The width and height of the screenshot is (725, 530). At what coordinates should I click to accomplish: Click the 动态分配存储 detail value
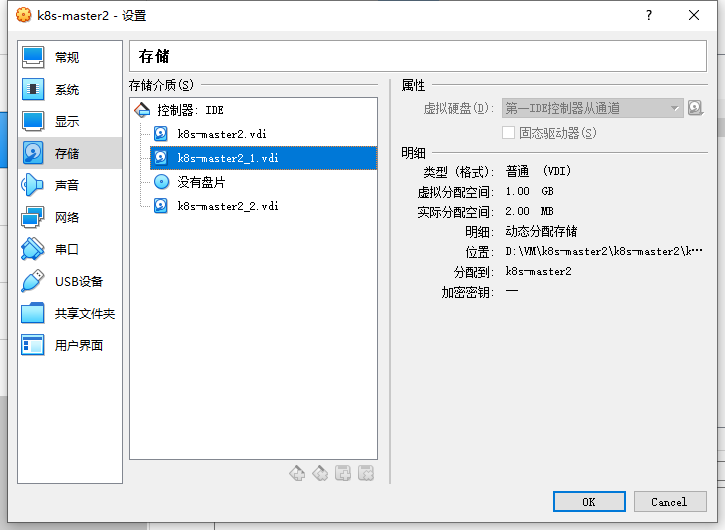point(541,231)
